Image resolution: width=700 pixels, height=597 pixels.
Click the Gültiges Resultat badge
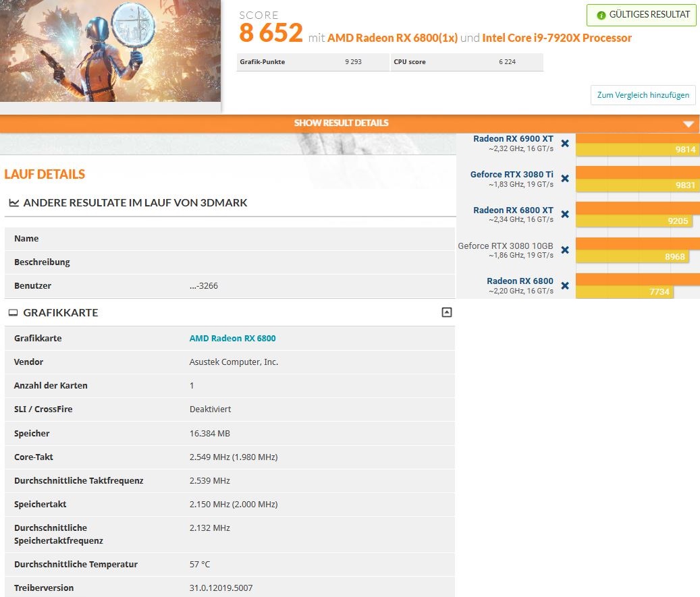pos(641,15)
